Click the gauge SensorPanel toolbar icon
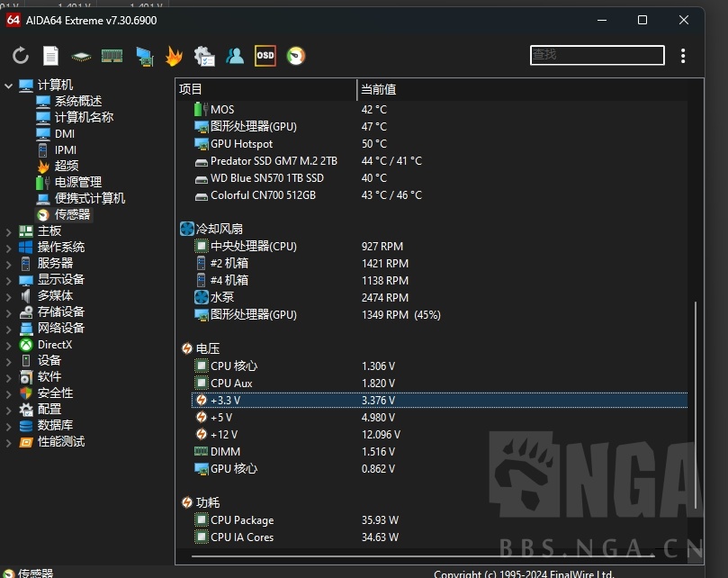This screenshot has height=578, width=728. pyautogui.click(x=295, y=56)
